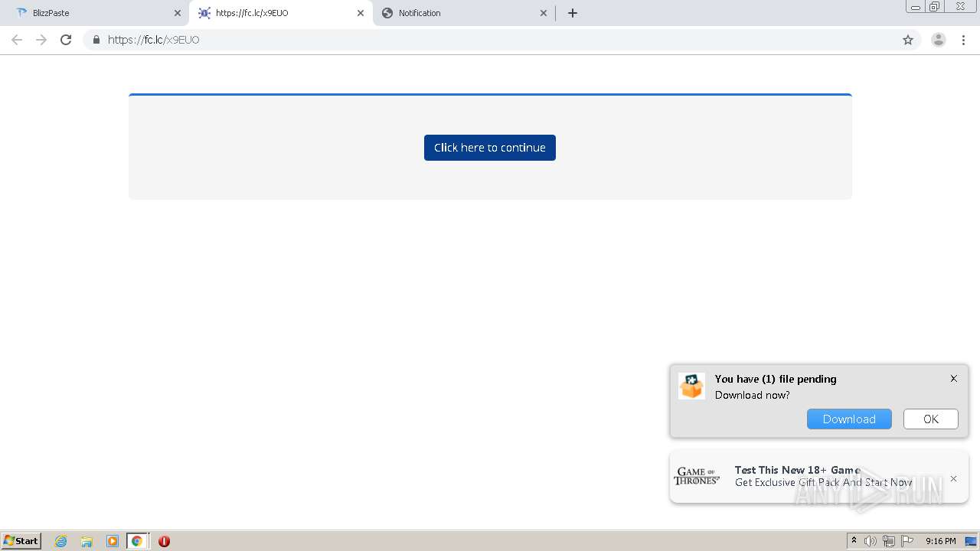Open the Windows Start menu
980x551 pixels.
21,541
